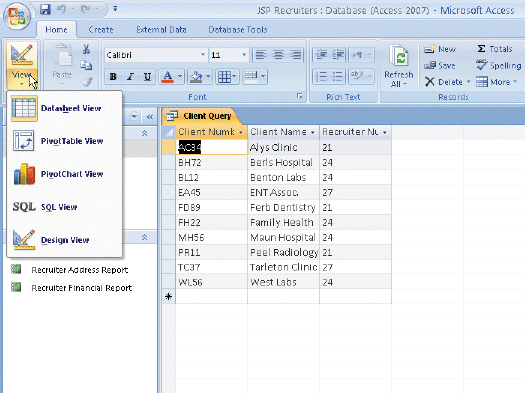This screenshot has width=525, height=393.
Task: Open fill color dropdown arrow
Action: pos(208,77)
